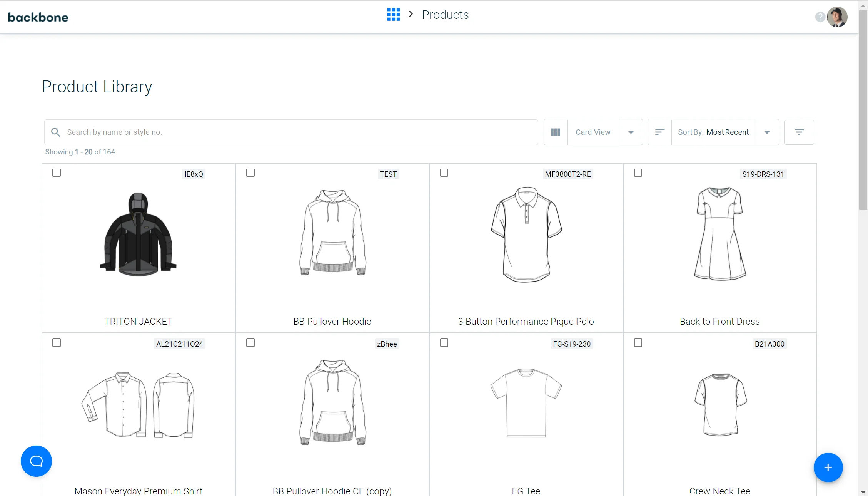This screenshot has width=868, height=496.
Task: Expand the Sort By dropdown arrow
Action: click(x=766, y=132)
